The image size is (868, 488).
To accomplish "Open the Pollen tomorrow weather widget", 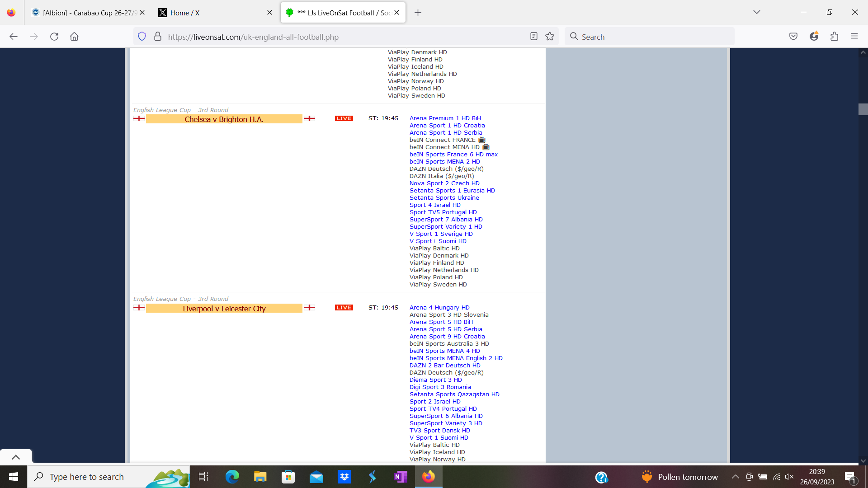I will click(x=679, y=477).
